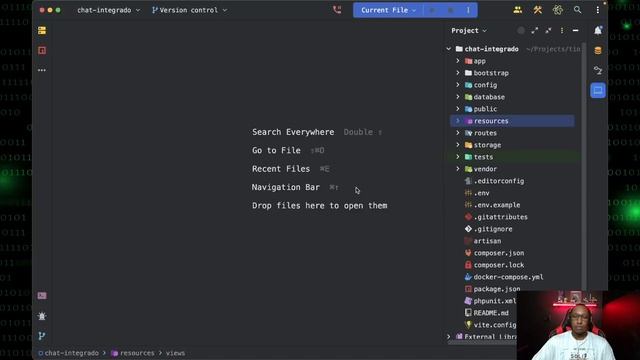Viewport: 640px width, 360px height.
Task: Open Project panel options menu
Action: (x=562, y=31)
